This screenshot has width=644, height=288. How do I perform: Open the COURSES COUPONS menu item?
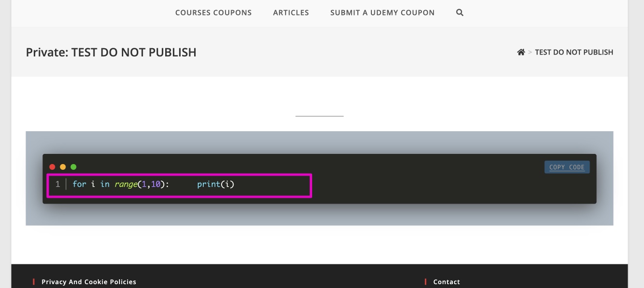coord(213,13)
